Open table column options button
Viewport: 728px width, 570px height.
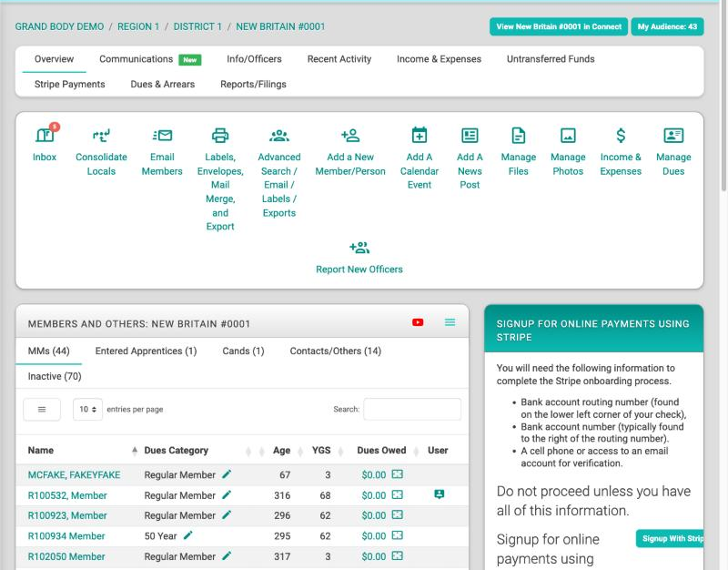coord(42,409)
